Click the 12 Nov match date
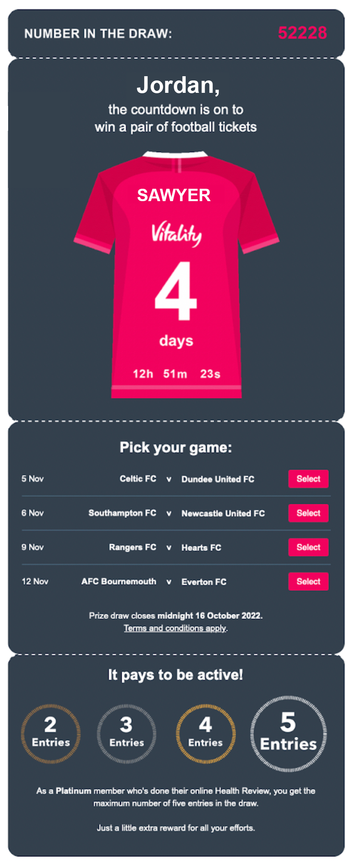This screenshot has width=354, height=868. point(35,581)
